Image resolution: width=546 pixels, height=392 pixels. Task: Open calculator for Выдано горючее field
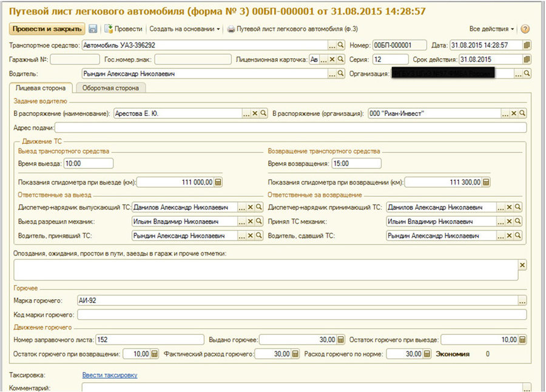pos(340,340)
